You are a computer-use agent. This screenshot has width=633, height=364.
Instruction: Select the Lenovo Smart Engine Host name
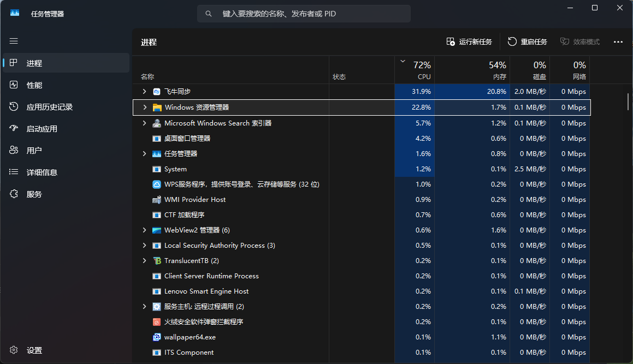tap(206, 291)
